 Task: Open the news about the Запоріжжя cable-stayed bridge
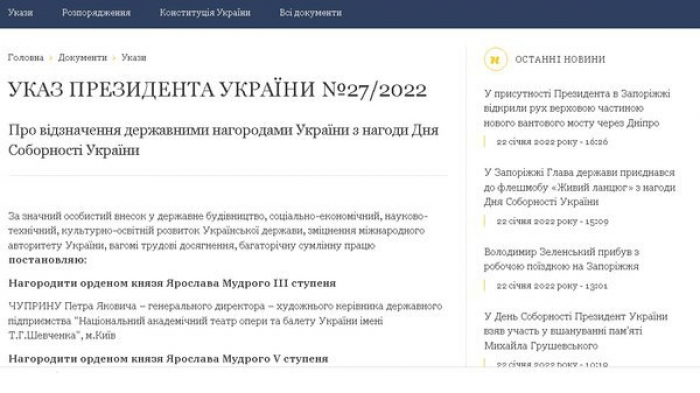[577, 108]
